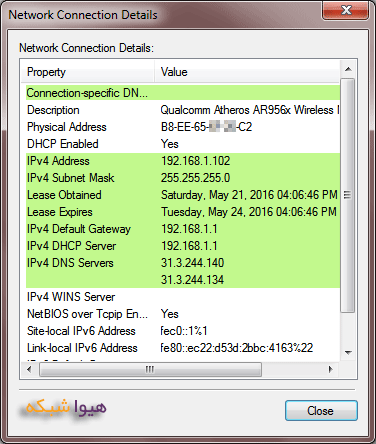
Task: Select the NetBIOS over Tcpip En... row
Action: click(183, 314)
